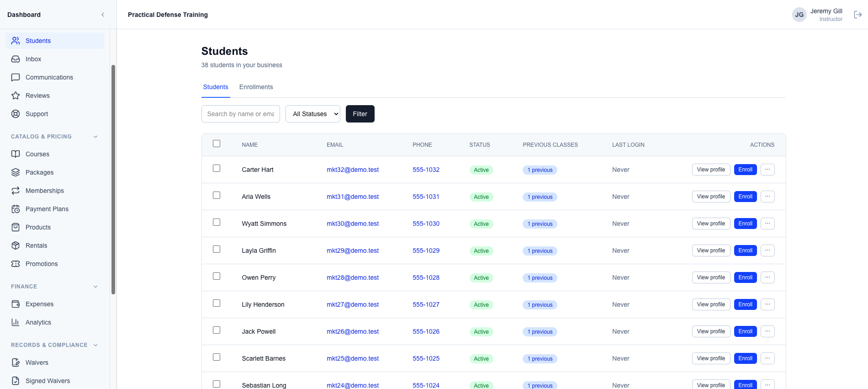
Task: Open more actions menu for Carter Hart
Action: coord(767,170)
